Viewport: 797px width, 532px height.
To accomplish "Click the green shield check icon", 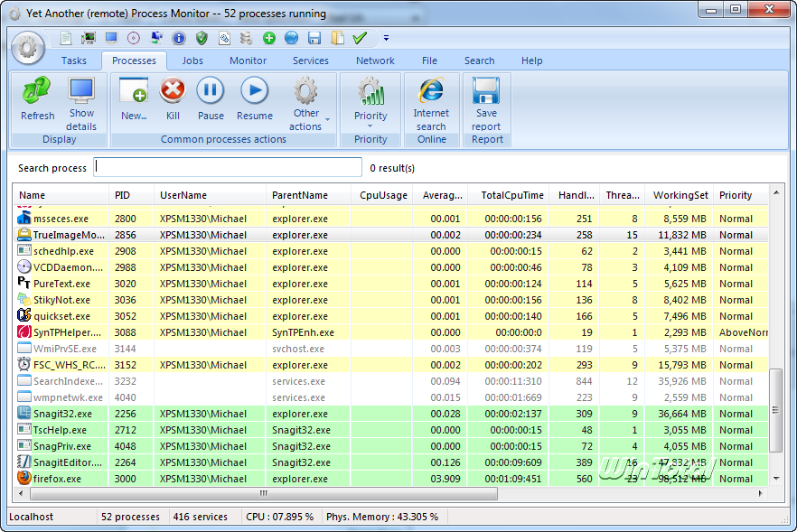I will point(202,38).
